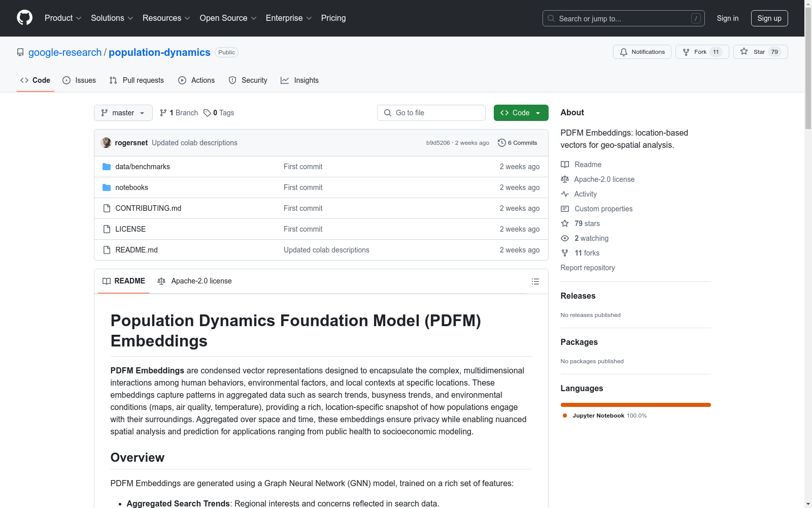Open the README outline list icon
The height and width of the screenshot is (508, 812).
click(x=535, y=281)
